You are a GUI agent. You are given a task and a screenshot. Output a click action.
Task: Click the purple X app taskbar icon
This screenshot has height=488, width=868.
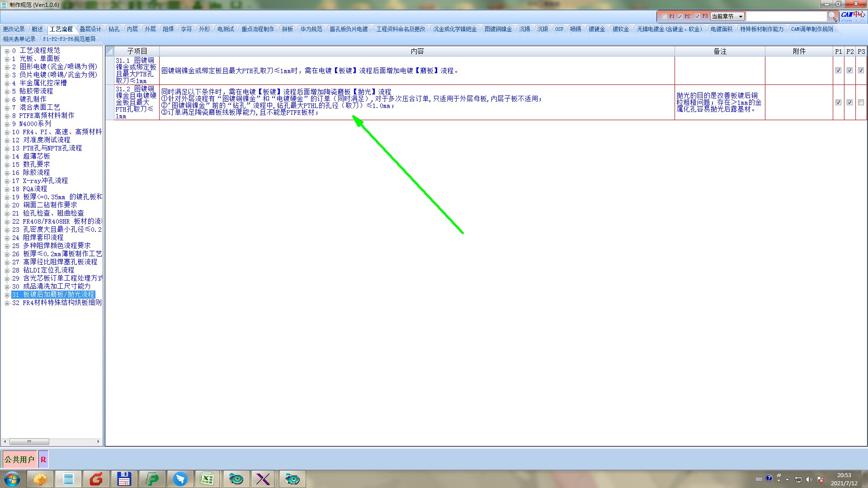[x=263, y=479]
